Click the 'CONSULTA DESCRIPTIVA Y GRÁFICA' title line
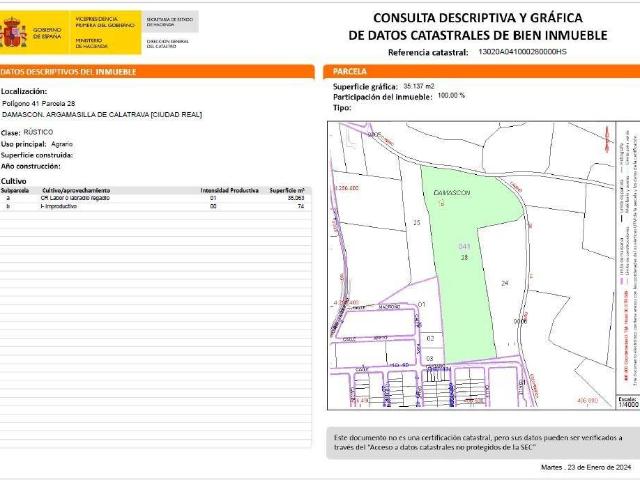The image size is (640, 480). [478, 18]
